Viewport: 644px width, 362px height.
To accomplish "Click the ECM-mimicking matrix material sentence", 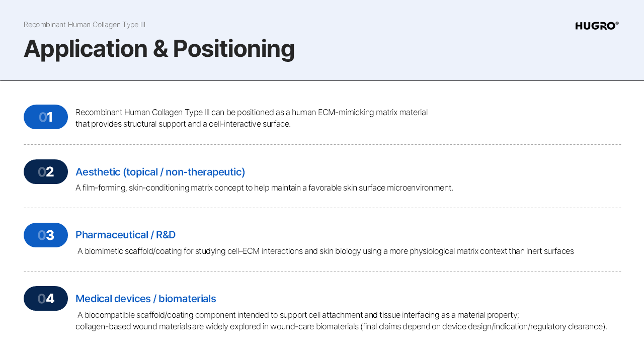I will 251,112.
